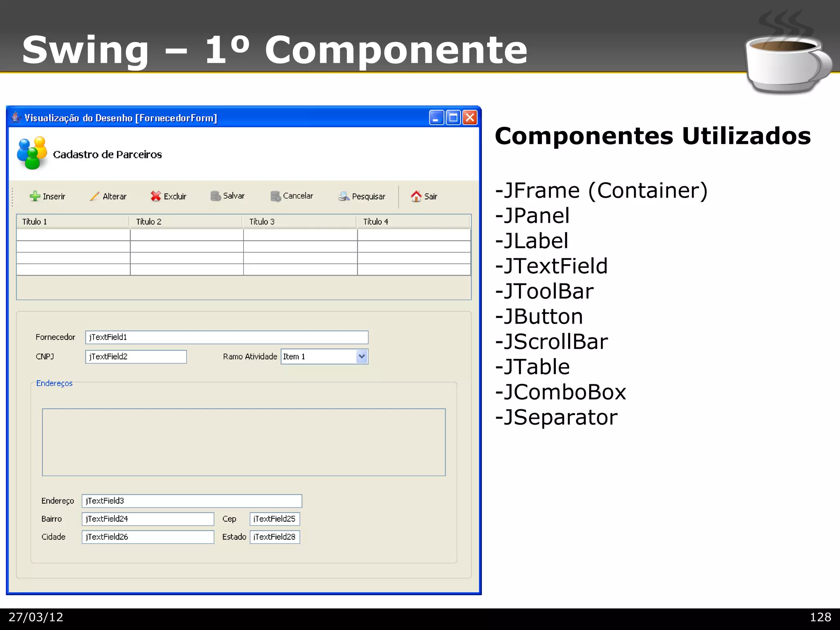Click the Título 3 column header
The image size is (840, 630).
click(x=300, y=222)
